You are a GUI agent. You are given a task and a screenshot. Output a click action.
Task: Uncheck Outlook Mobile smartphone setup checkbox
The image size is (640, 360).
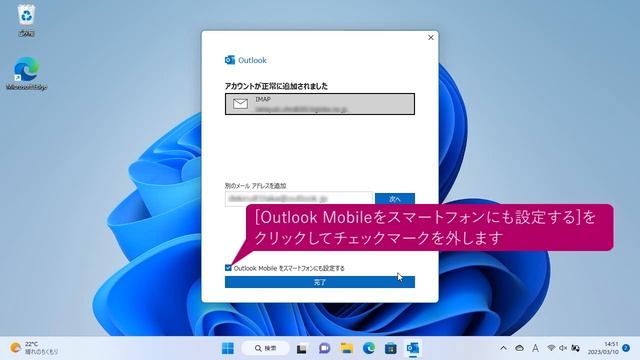tap(228, 268)
